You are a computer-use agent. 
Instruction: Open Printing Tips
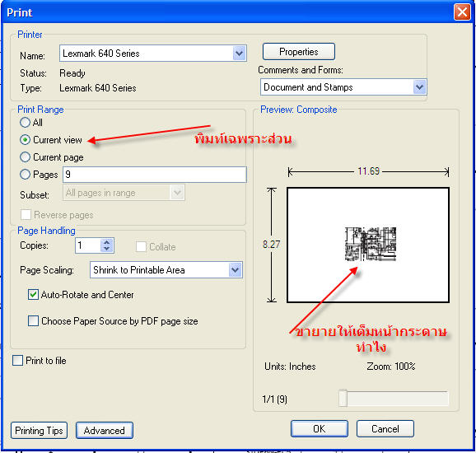click(39, 431)
